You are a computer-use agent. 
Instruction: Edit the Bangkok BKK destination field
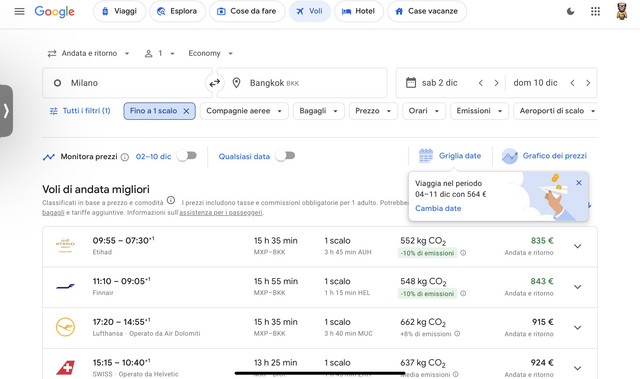pyautogui.click(x=302, y=83)
